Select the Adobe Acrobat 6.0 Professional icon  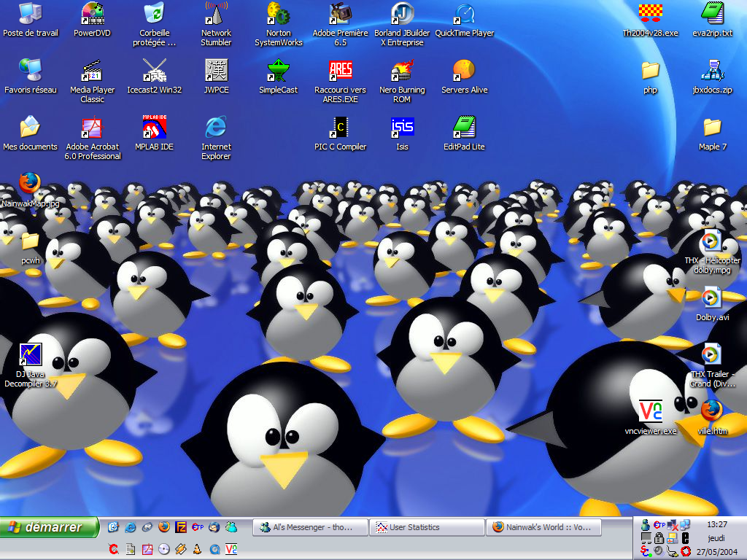click(93, 127)
